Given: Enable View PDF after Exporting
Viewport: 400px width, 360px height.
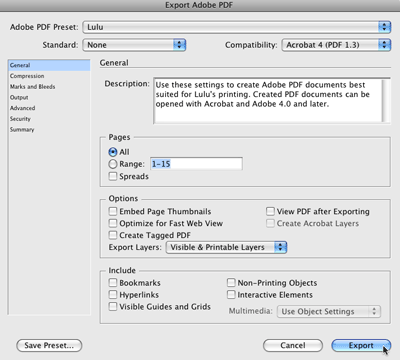Looking at the screenshot, I should point(270,211).
